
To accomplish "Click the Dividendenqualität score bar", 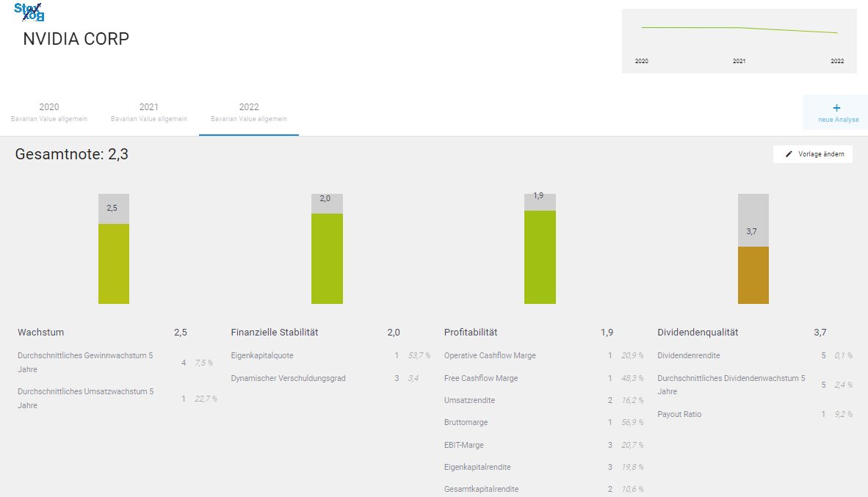I will click(753, 248).
